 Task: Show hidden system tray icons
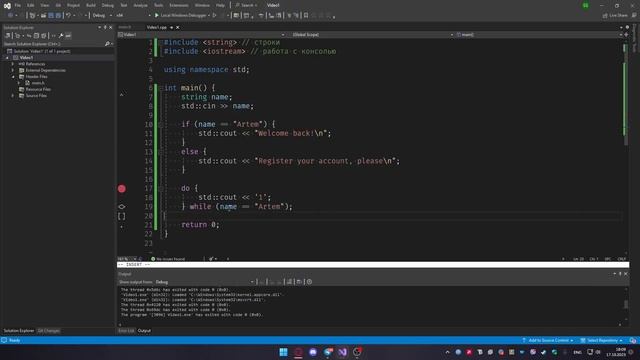pyautogui.click(x=447, y=352)
